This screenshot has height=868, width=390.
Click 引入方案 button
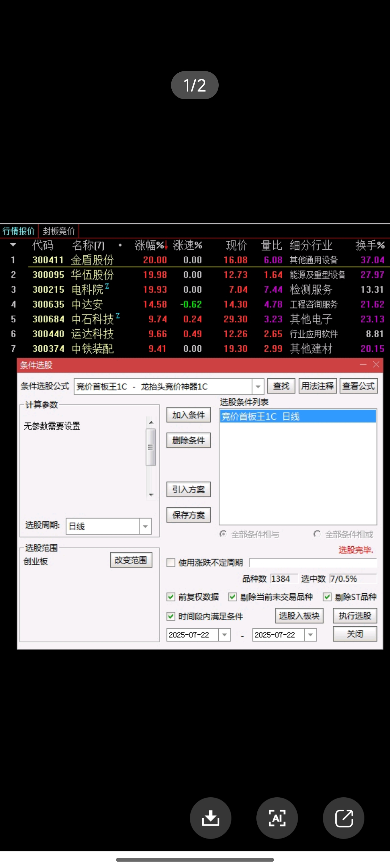(x=188, y=489)
